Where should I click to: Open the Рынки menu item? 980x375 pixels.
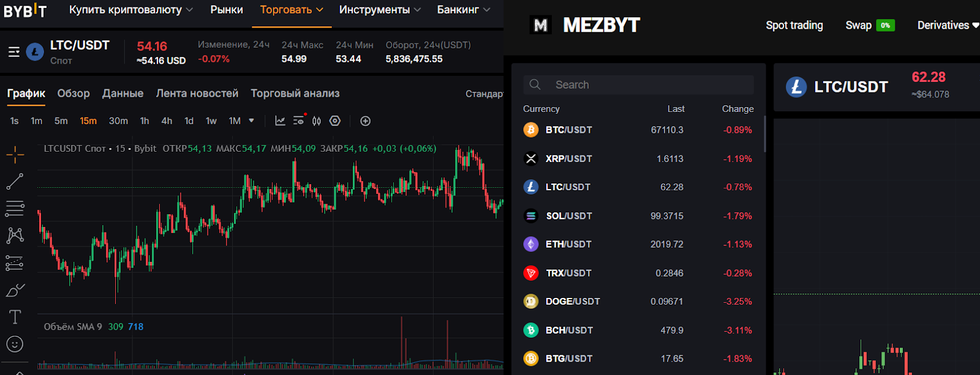pyautogui.click(x=227, y=10)
